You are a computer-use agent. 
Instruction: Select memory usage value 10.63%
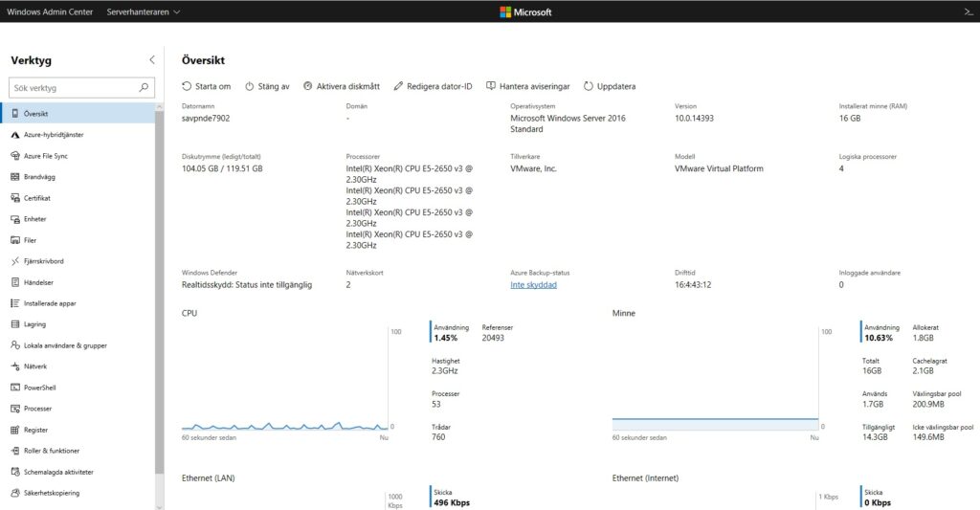[x=879, y=338]
